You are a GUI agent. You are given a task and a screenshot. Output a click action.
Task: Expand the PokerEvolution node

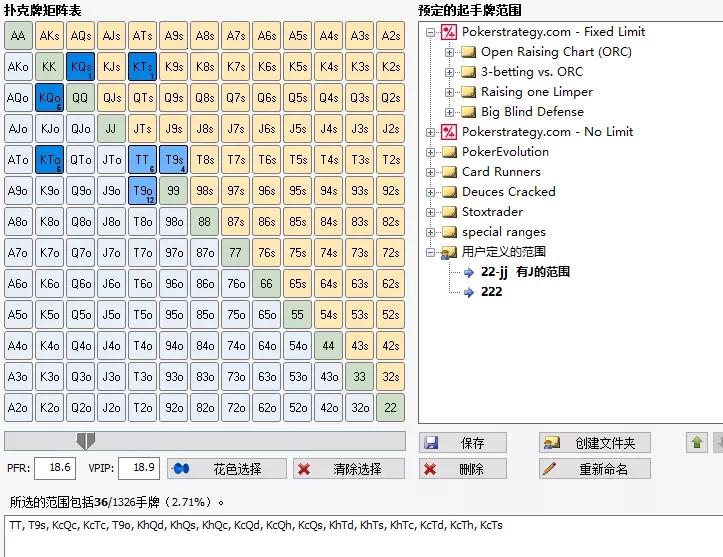(x=430, y=152)
